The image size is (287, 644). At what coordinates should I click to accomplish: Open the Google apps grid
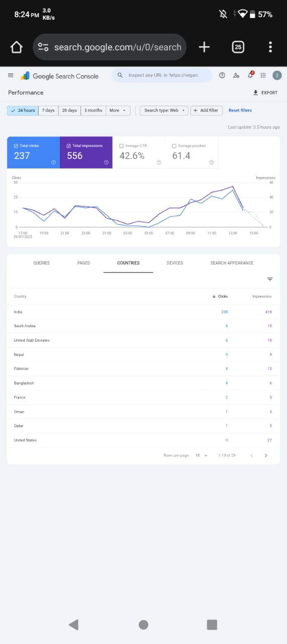pos(263,75)
